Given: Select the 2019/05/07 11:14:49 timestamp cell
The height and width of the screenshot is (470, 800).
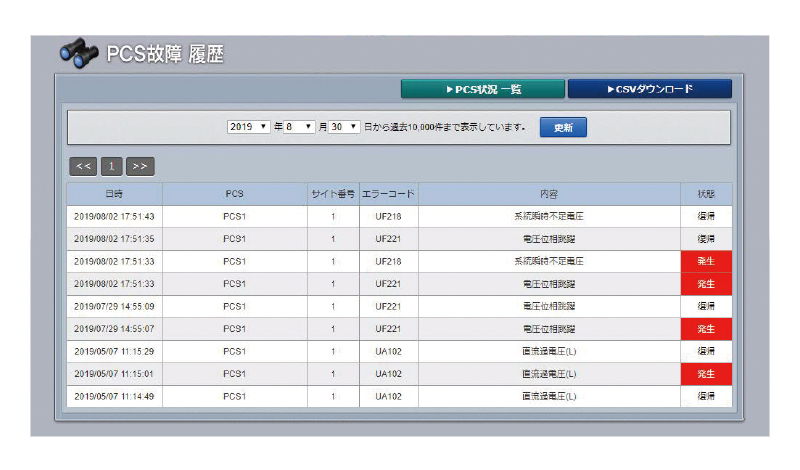Looking at the screenshot, I should pos(114,396).
